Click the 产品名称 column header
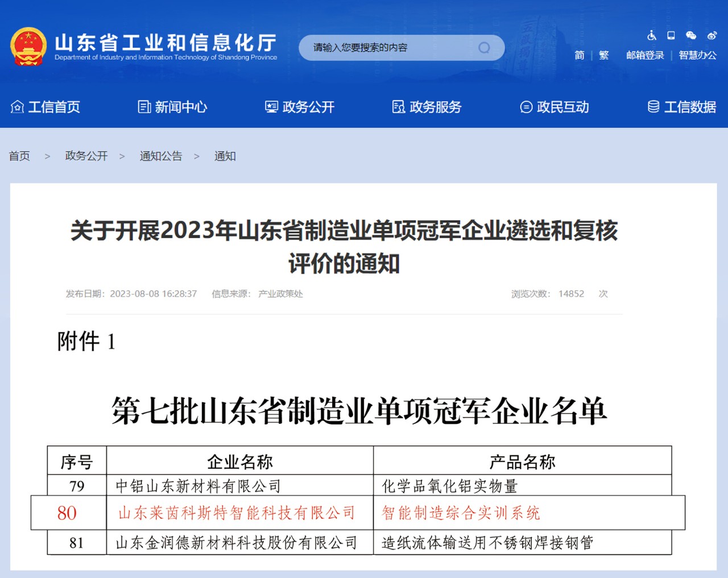The image size is (728, 578). (522, 461)
